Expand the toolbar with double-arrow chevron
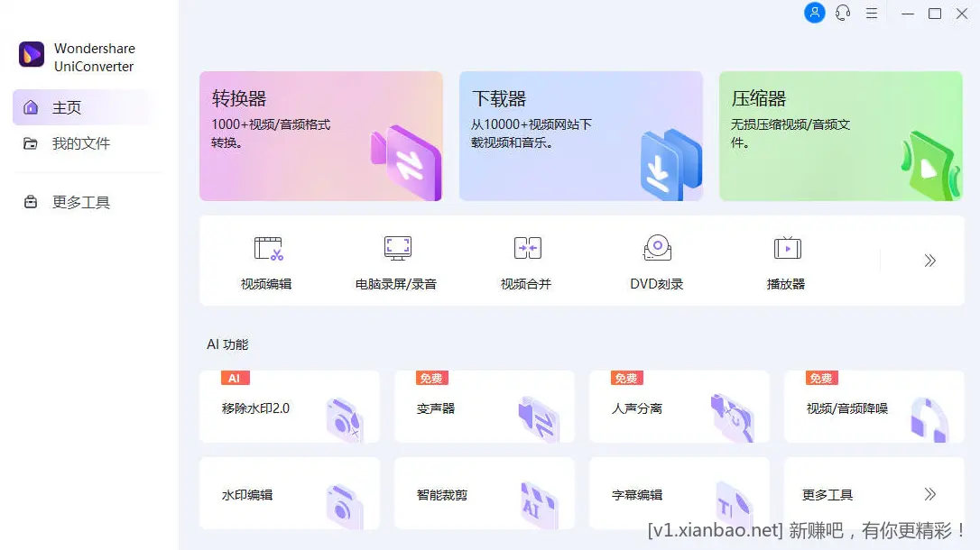Image resolution: width=980 pixels, height=550 pixels. [929, 261]
